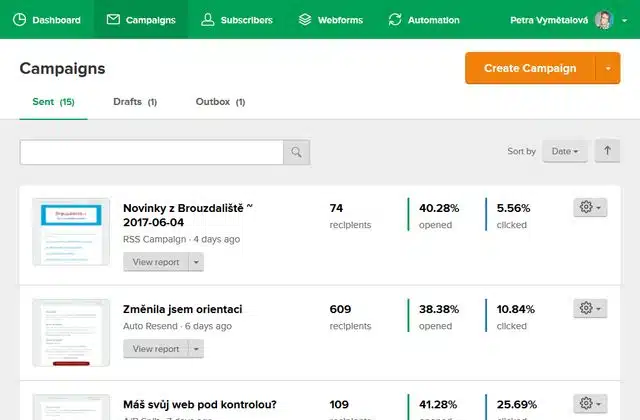Expand the Create Campaign dropdown arrow

[x=608, y=68]
